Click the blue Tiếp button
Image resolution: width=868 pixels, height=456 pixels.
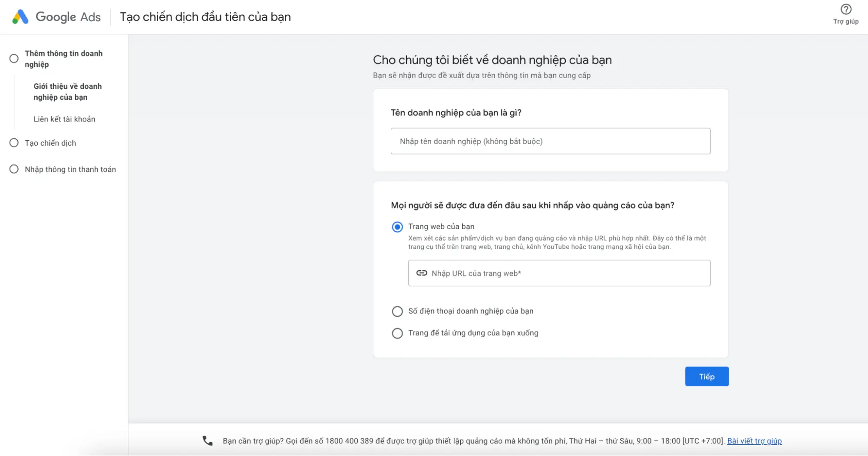click(x=706, y=377)
